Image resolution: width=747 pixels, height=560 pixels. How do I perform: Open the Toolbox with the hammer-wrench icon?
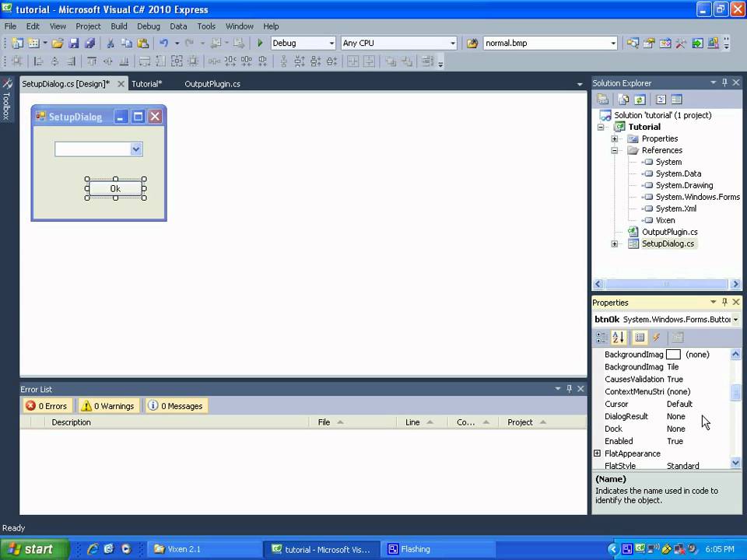[681, 44]
